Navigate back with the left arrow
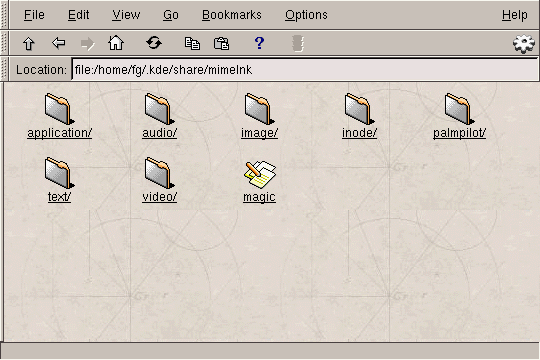 click(x=59, y=43)
